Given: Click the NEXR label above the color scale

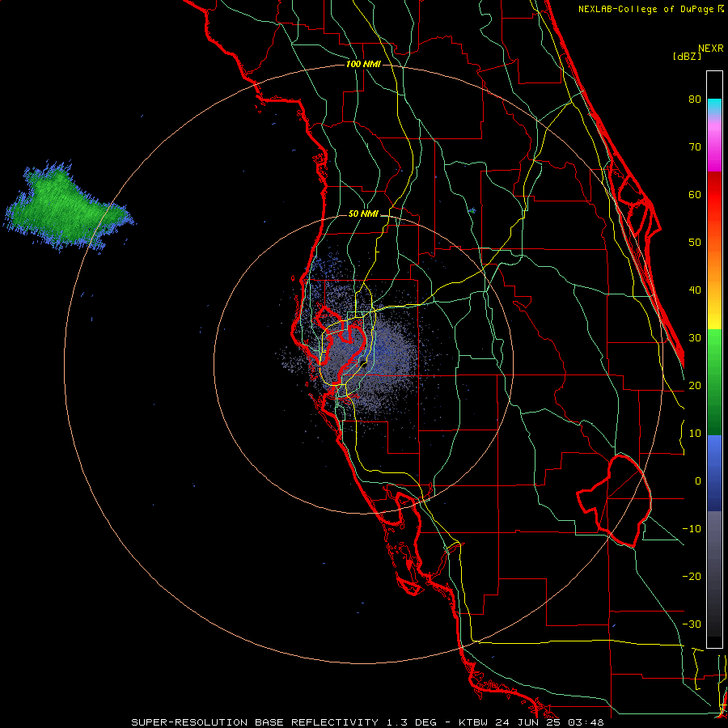Looking at the screenshot, I should (x=711, y=49).
